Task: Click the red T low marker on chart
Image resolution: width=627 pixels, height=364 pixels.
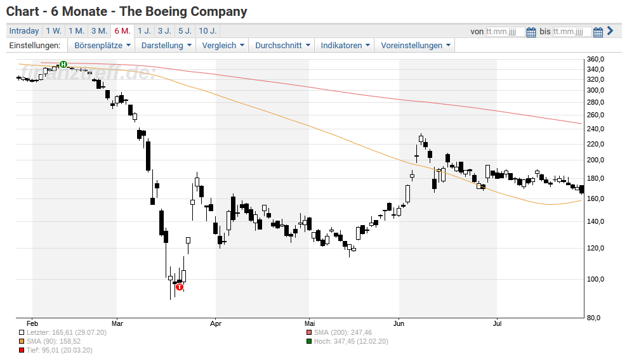Action: click(x=180, y=287)
